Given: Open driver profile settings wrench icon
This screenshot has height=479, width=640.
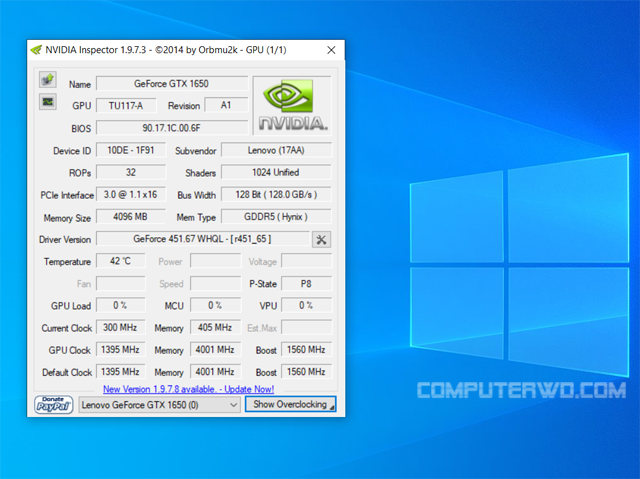Looking at the screenshot, I should tap(321, 240).
